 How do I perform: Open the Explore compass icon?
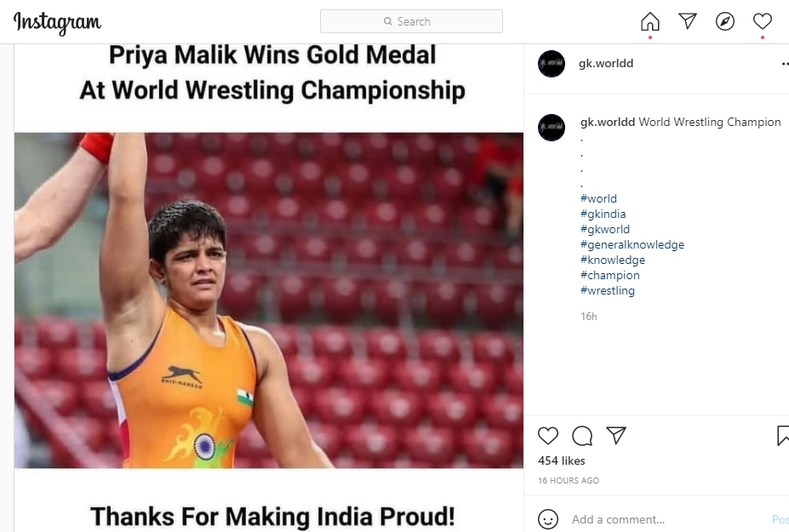725,22
